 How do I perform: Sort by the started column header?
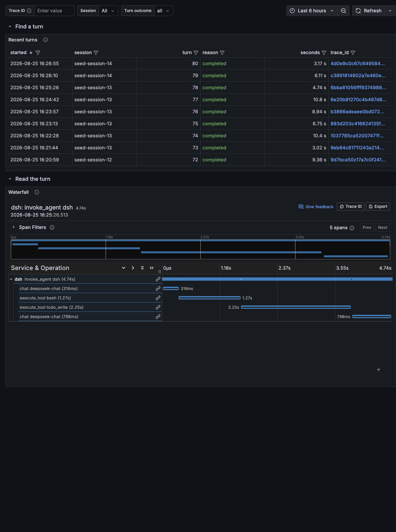click(x=18, y=52)
